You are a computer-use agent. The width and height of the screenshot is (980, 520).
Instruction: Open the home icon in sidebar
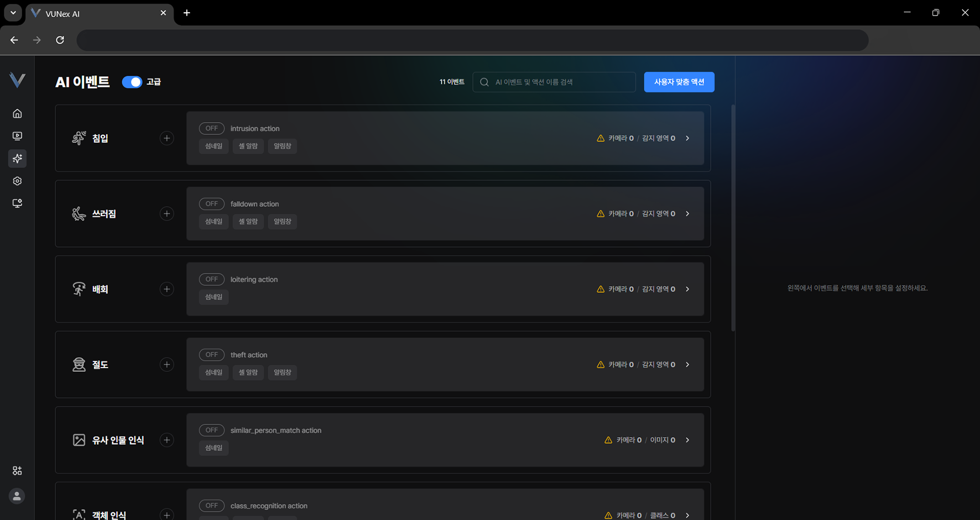click(17, 114)
